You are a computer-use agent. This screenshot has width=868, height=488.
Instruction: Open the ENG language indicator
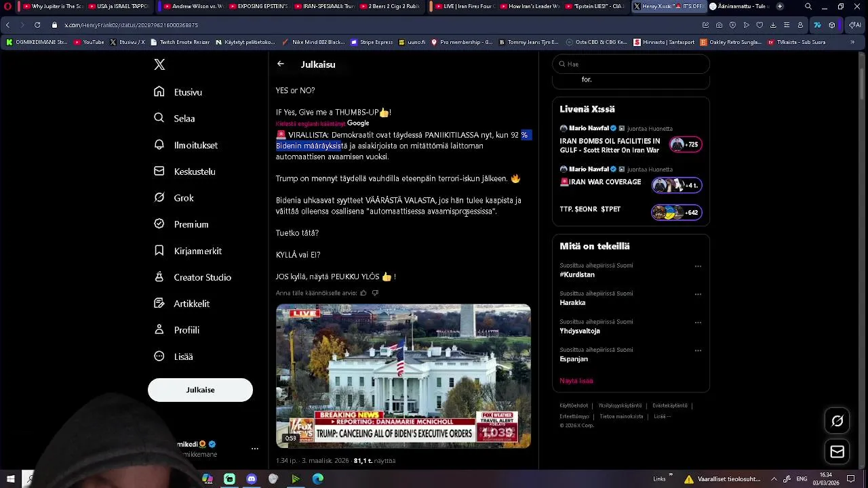coord(802,479)
